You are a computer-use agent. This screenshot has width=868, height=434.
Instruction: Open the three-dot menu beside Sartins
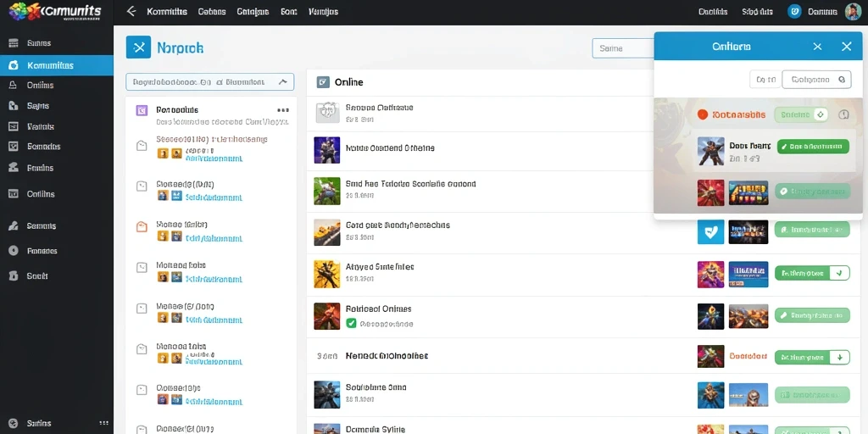[103, 423]
